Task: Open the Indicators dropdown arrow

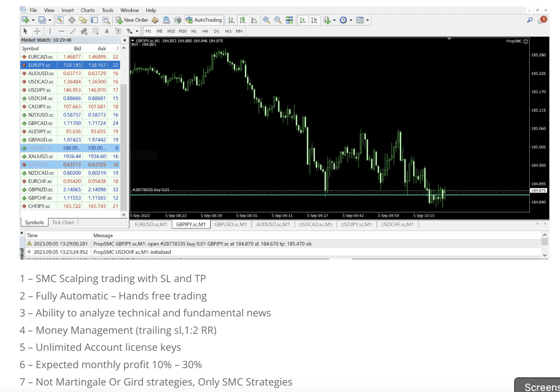Action: point(334,20)
